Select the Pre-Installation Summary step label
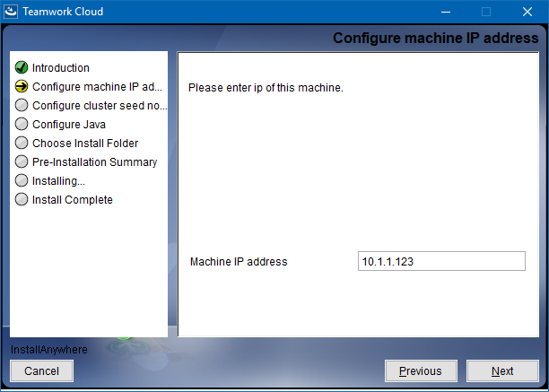This screenshot has width=549, height=392. (x=95, y=162)
